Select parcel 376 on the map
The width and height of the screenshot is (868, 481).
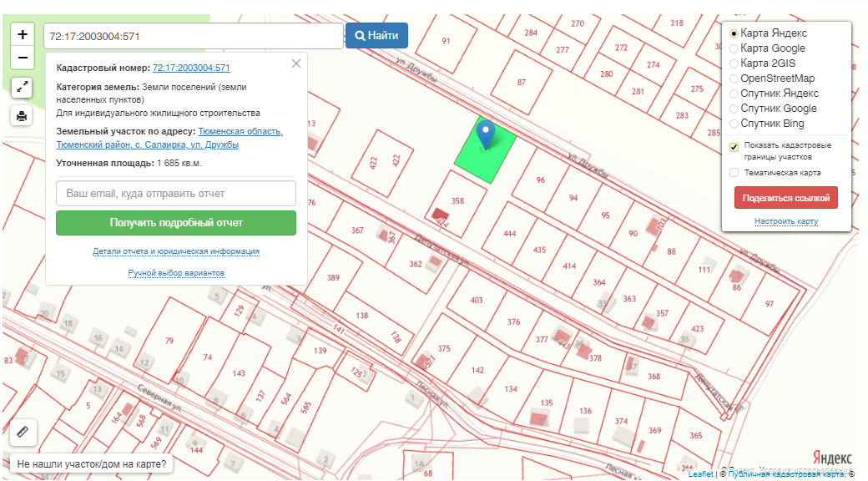click(513, 322)
